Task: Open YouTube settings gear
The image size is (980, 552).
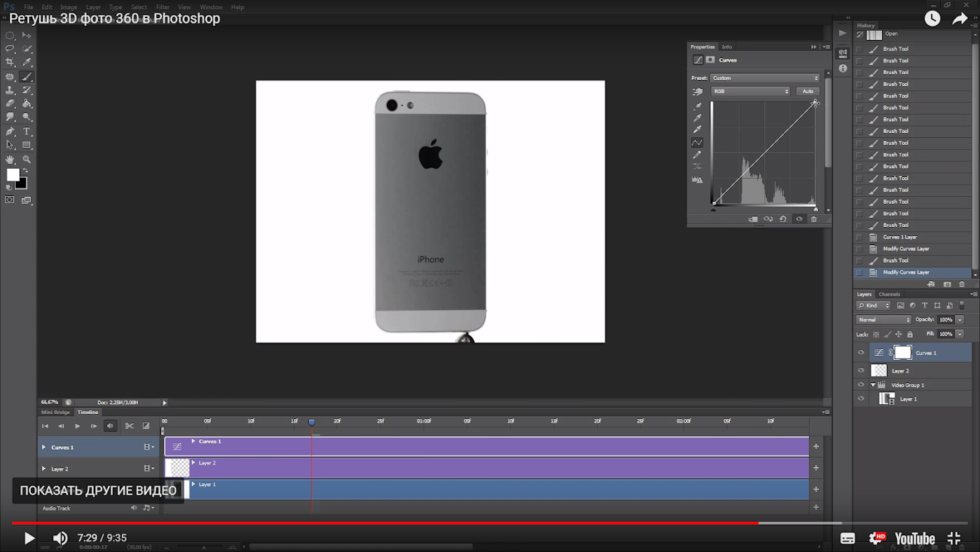Action: [876, 538]
